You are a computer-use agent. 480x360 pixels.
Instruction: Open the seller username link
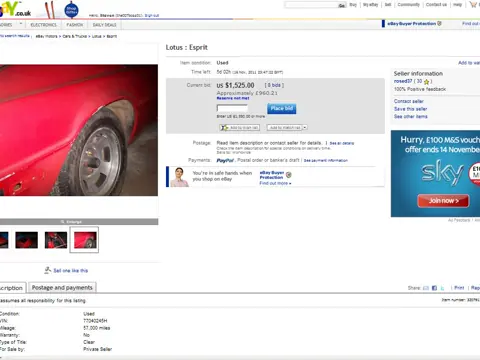click(403, 81)
